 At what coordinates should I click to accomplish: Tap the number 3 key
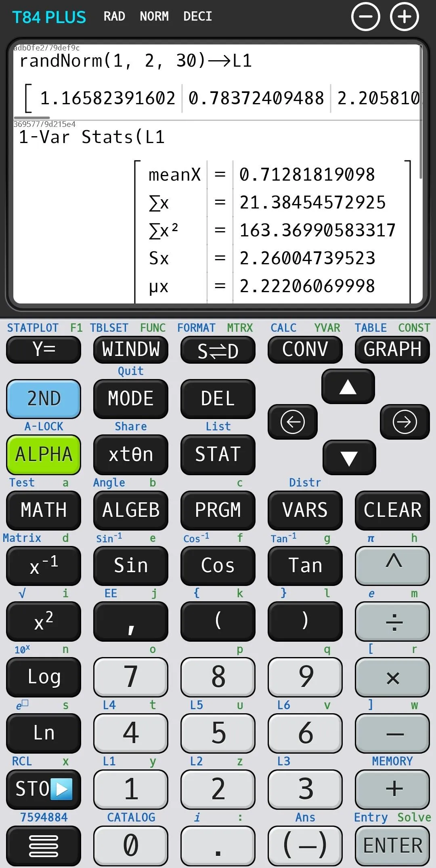coord(305,789)
